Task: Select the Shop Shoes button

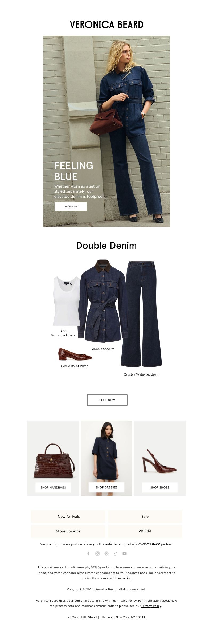Action: pyautogui.click(x=160, y=487)
